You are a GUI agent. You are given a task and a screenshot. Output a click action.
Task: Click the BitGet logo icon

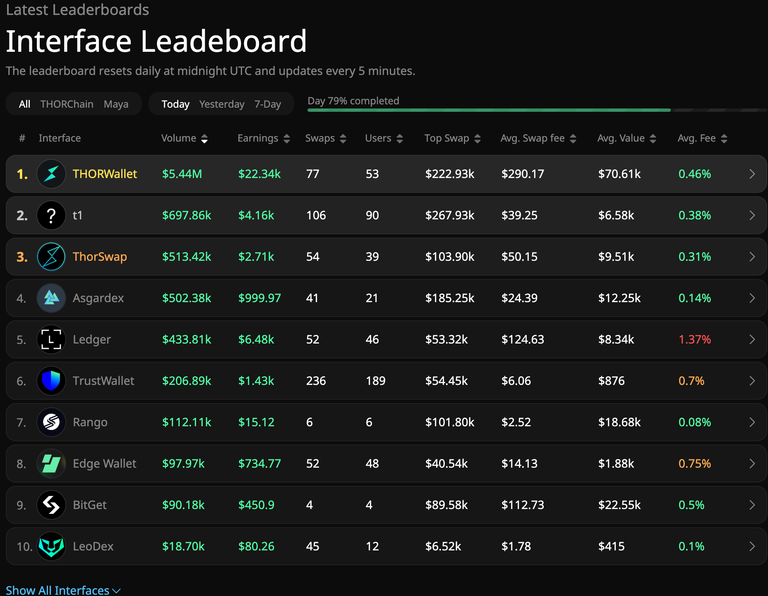[x=51, y=505]
